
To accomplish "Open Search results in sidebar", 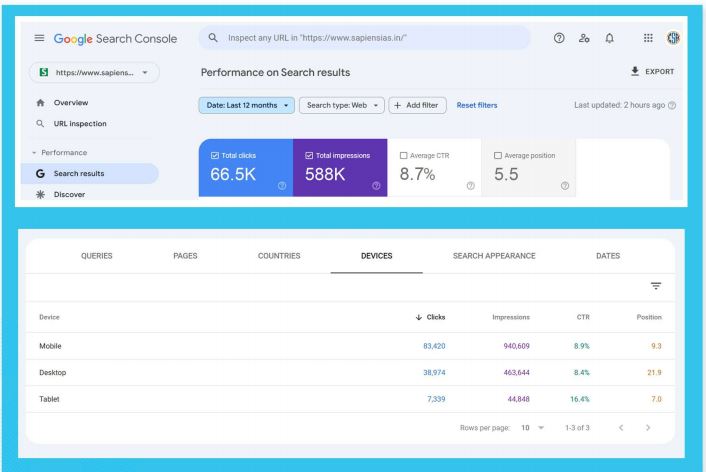I will (90, 173).
